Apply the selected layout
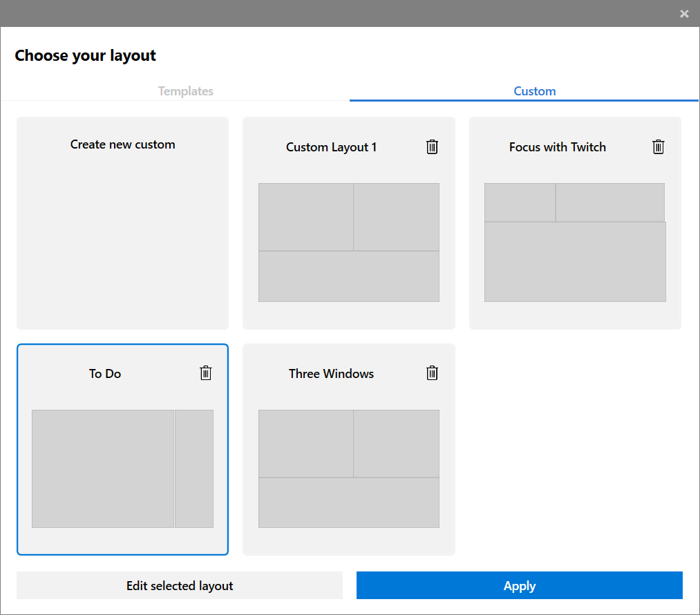Viewport: 700px width, 615px height. click(x=519, y=585)
